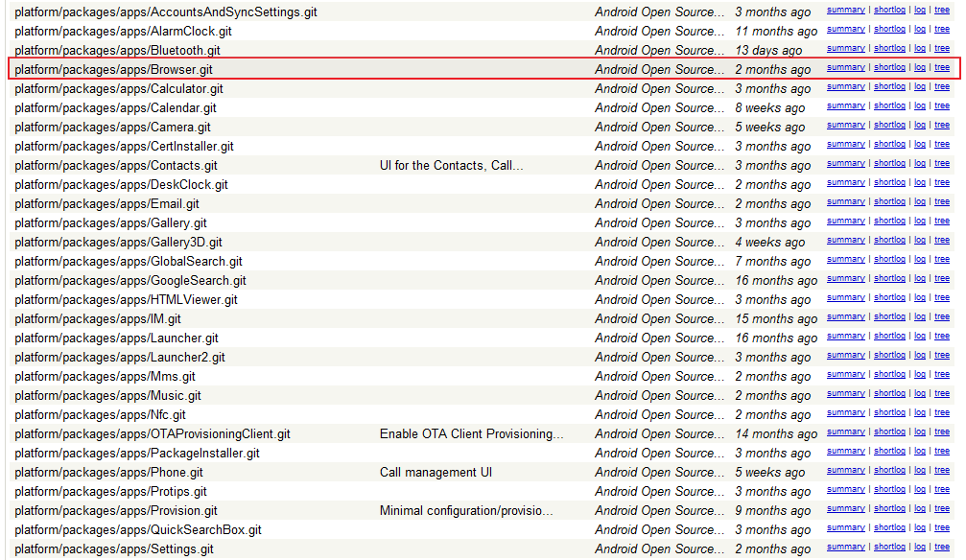This screenshot has width=966, height=560.
Task: Open summary for DeskClock.git
Action: pyautogui.click(x=846, y=182)
